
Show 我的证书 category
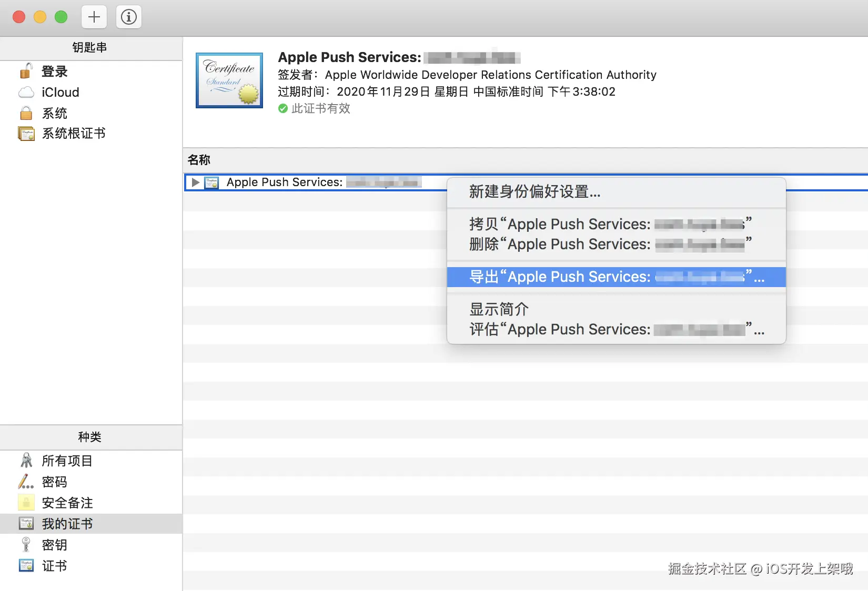tap(91, 524)
